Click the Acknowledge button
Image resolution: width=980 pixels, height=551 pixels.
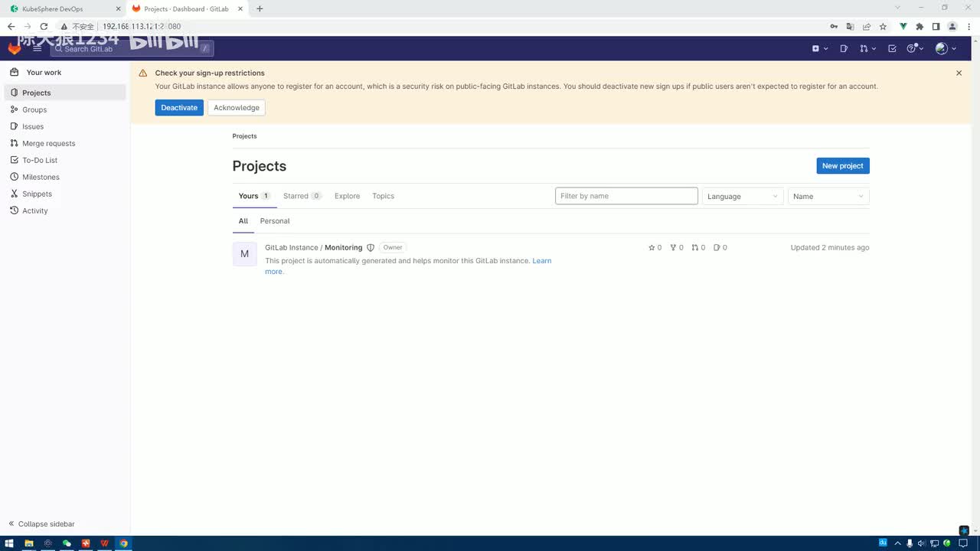(x=237, y=108)
